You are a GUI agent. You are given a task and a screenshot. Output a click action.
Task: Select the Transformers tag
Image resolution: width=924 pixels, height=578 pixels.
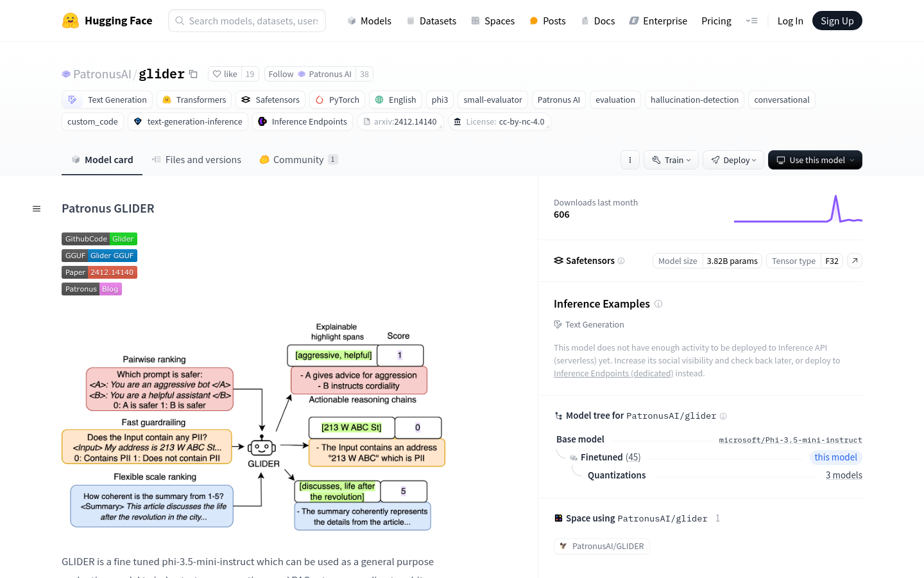pyautogui.click(x=194, y=100)
